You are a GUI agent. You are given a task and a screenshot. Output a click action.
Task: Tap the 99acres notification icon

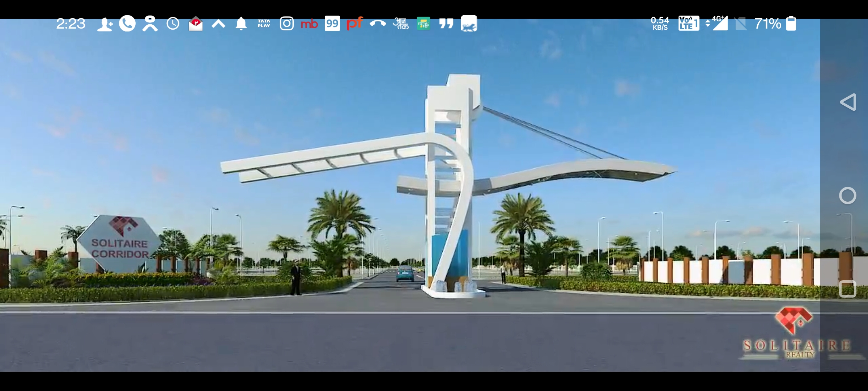click(332, 24)
